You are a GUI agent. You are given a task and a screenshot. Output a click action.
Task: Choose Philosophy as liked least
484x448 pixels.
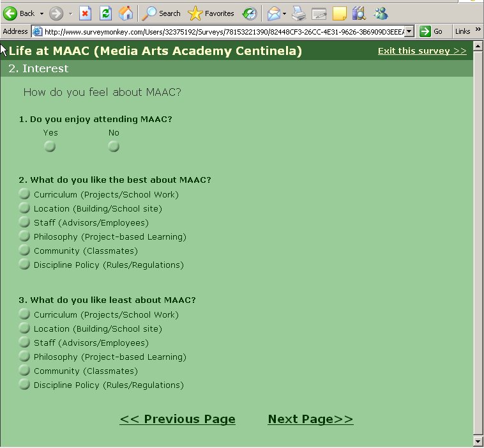(24, 356)
